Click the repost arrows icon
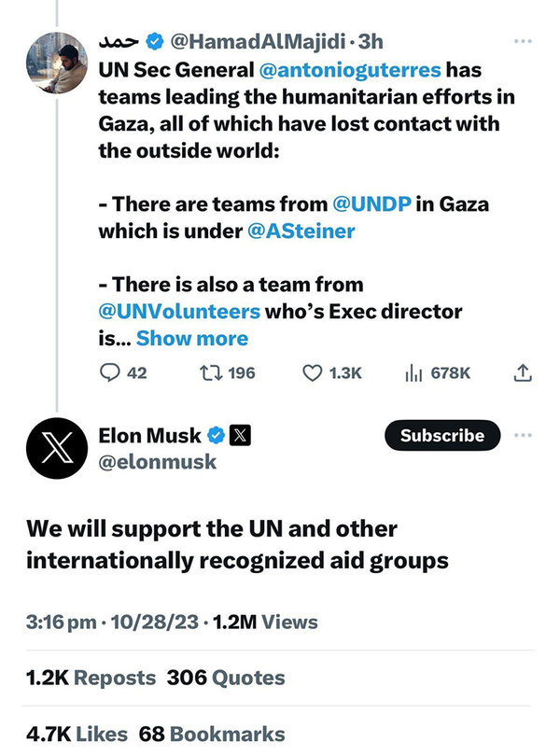This screenshot has height=756, width=560. pyautogui.click(x=208, y=373)
